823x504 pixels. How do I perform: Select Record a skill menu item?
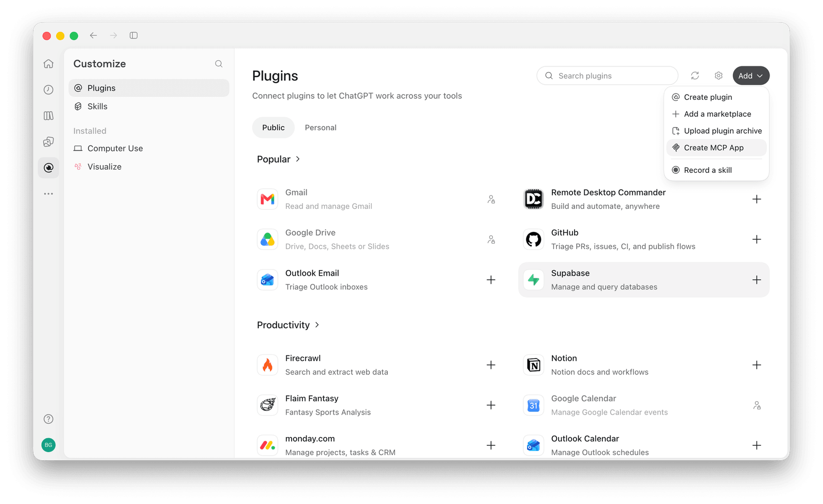pos(717,170)
